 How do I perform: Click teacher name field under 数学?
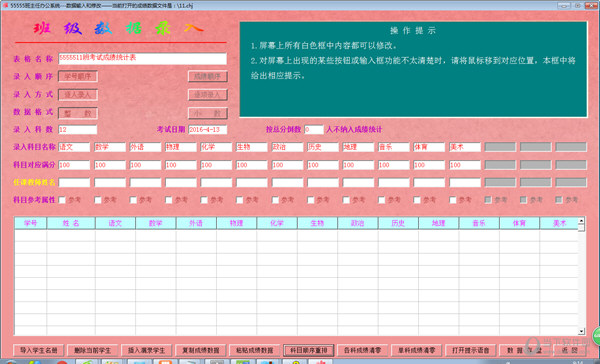(110, 183)
